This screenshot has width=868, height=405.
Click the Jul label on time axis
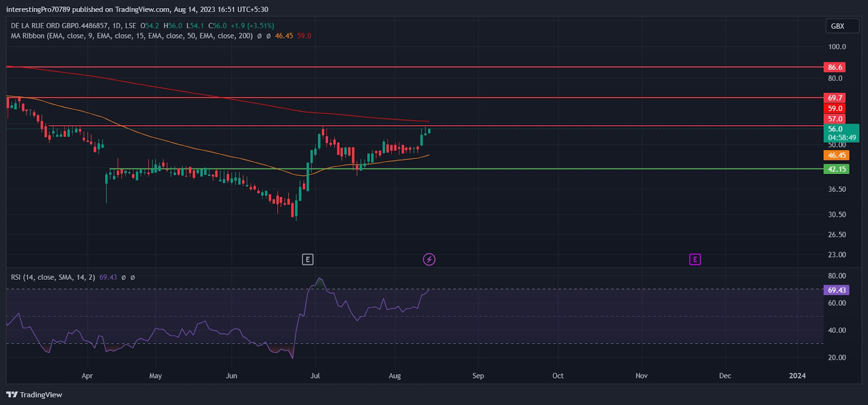(315, 376)
